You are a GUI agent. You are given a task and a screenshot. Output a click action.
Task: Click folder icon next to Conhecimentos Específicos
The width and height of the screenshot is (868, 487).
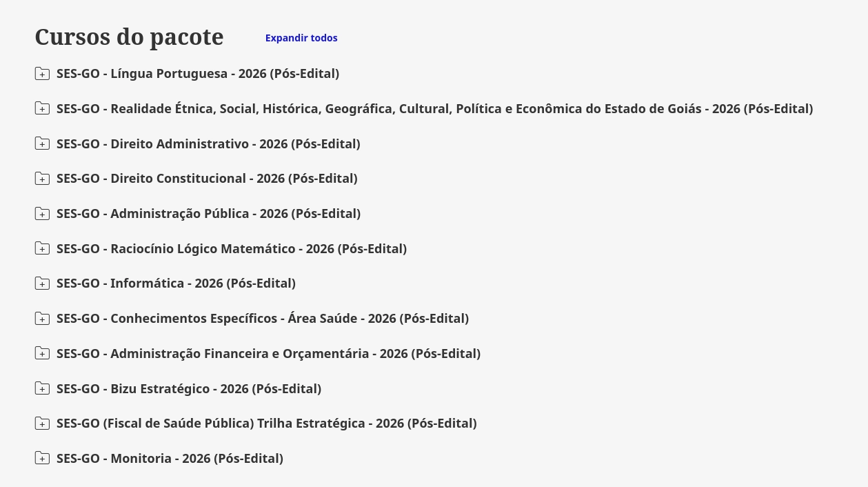coord(42,319)
